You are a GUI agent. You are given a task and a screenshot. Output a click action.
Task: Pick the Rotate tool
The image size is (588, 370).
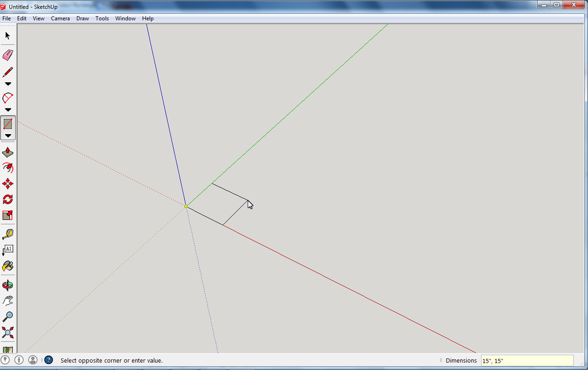coord(8,199)
